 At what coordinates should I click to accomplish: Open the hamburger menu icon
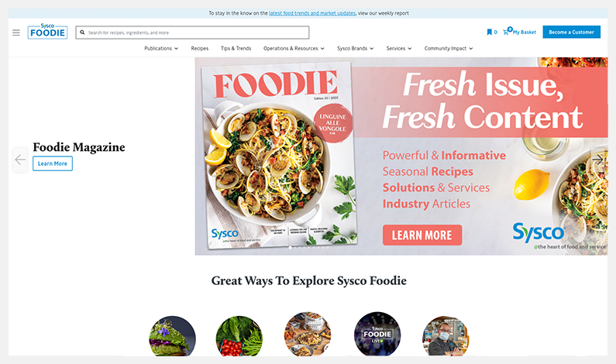[16, 33]
